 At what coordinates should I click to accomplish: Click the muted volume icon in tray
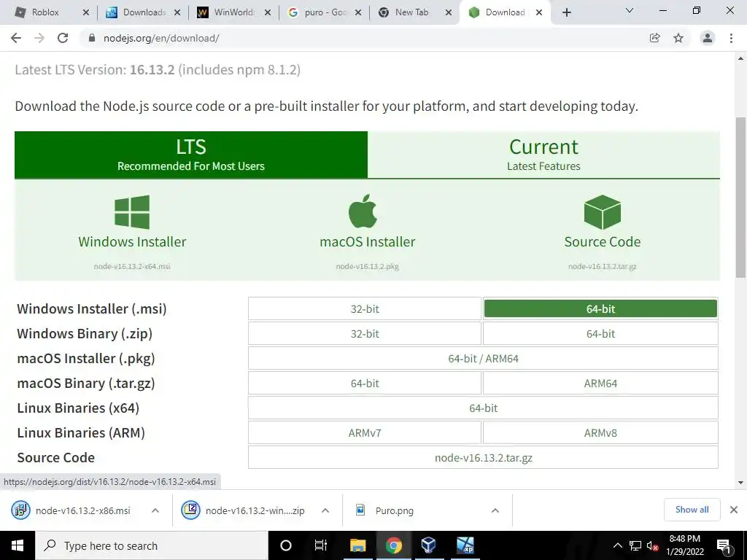(x=652, y=545)
